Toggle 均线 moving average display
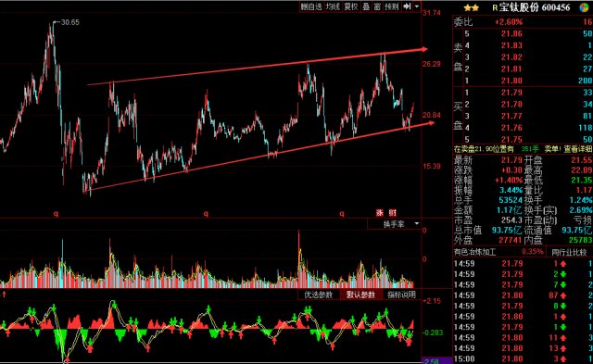 pyautogui.click(x=333, y=6)
